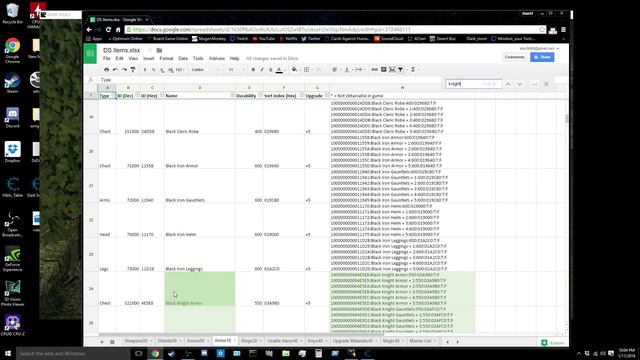Go to previous find result arrow
This screenshot has width=640, height=360.
point(508,84)
